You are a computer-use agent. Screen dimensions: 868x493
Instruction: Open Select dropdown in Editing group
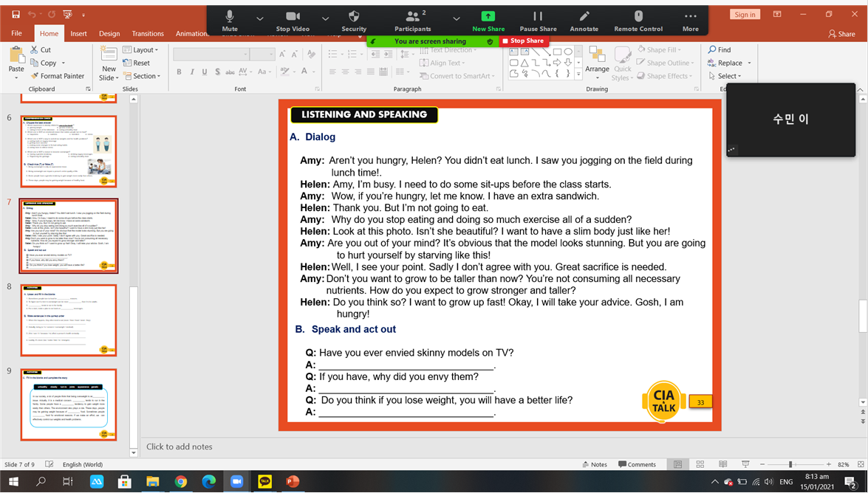[x=724, y=76]
